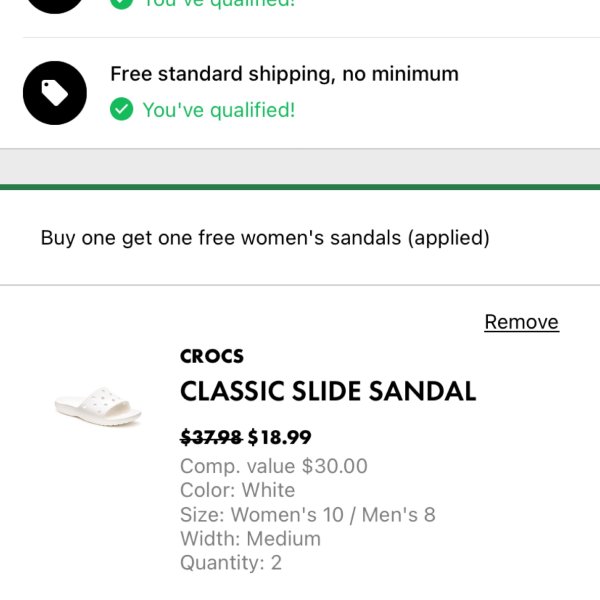Viewport: 600px width, 600px height.
Task: Tap the Comp. value $30.00 line
Action: [274, 466]
